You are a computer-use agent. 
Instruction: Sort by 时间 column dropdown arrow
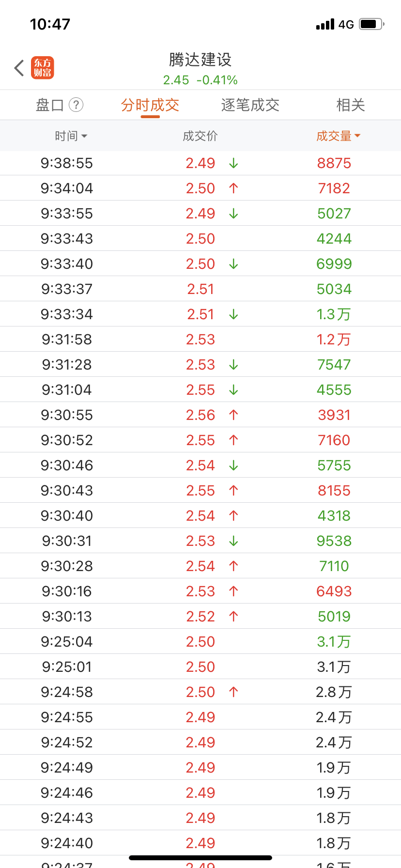click(84, 136)
